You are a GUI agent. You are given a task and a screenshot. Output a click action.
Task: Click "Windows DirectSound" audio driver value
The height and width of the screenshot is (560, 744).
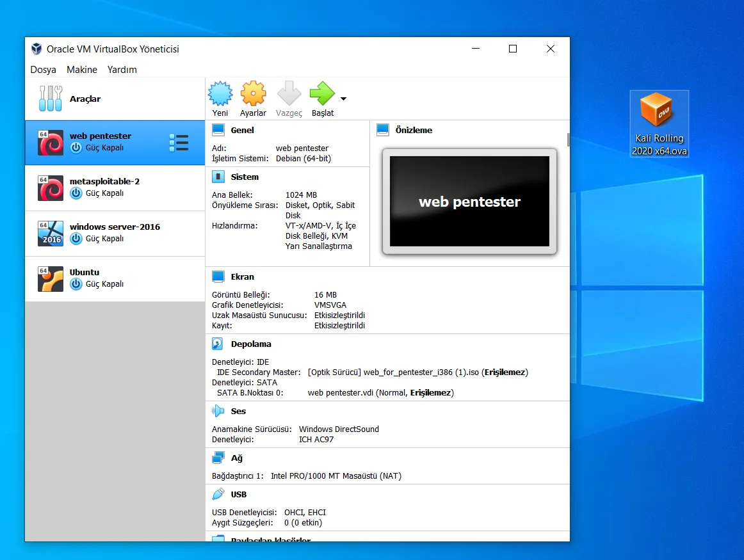pos(339,429)
